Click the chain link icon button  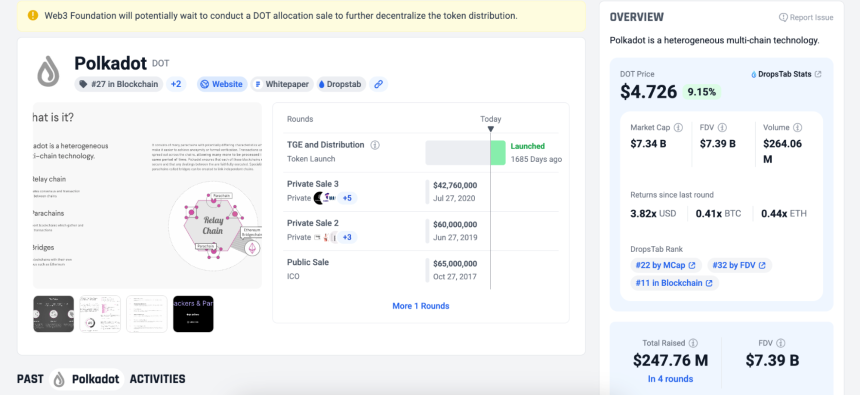(378, 84)
